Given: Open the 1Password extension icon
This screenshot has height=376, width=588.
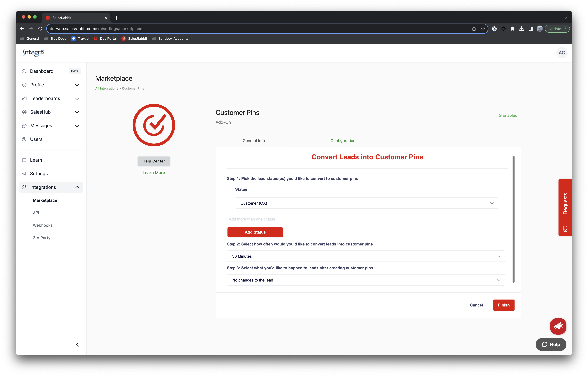Looking at the screenshot, I should (494, 29).
